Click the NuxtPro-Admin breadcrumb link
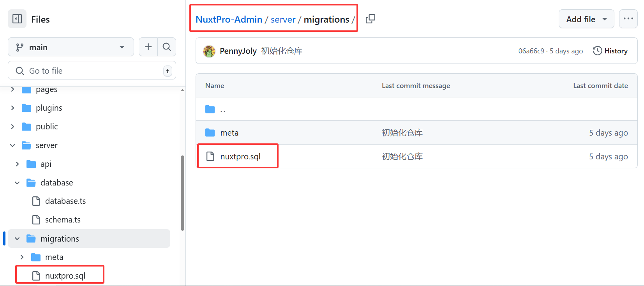This screenshot has height=286, width=644. pos(229,19)
